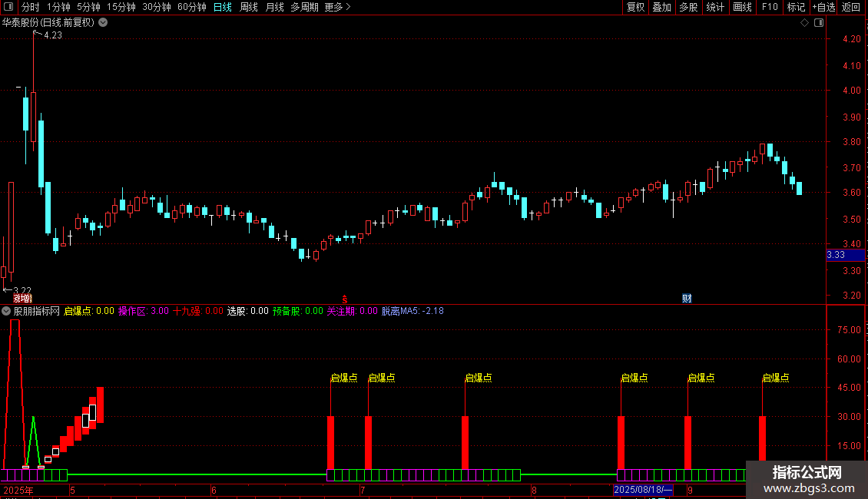Select the 1分钟 period
Screen dimensions: 868x499
tap(58, 7)
